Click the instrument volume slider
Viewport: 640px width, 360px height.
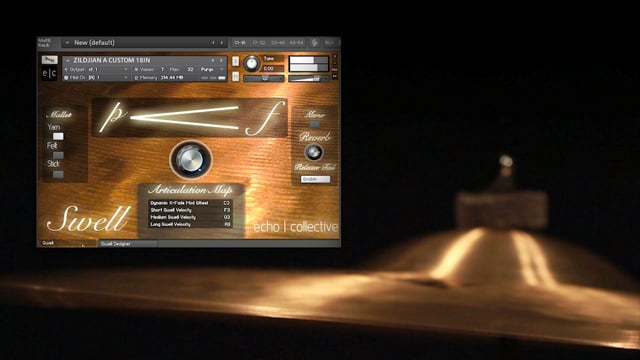[x=309, y=79]
